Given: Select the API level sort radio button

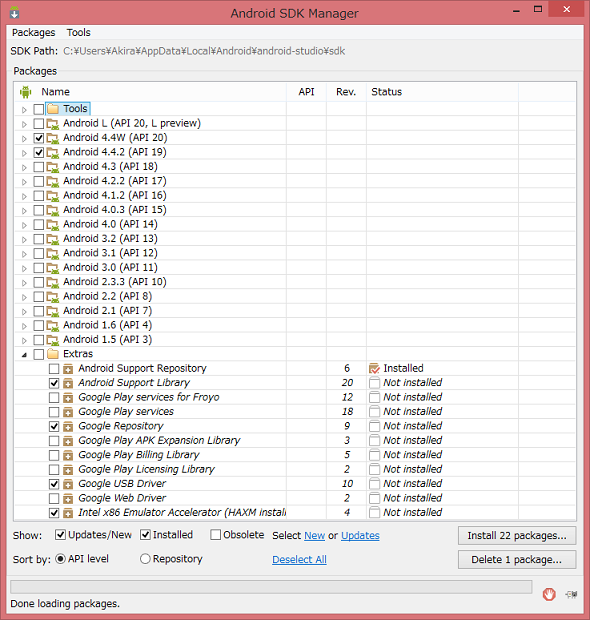Looking at the screenshot, I should coord(60,559).
